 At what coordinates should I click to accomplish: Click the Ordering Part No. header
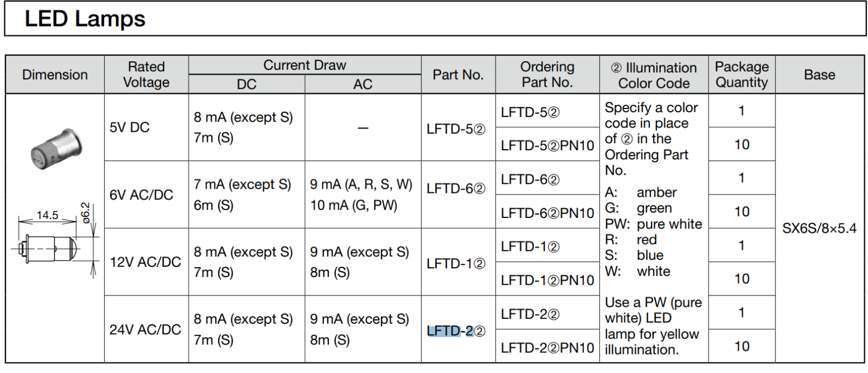point(547,74)
